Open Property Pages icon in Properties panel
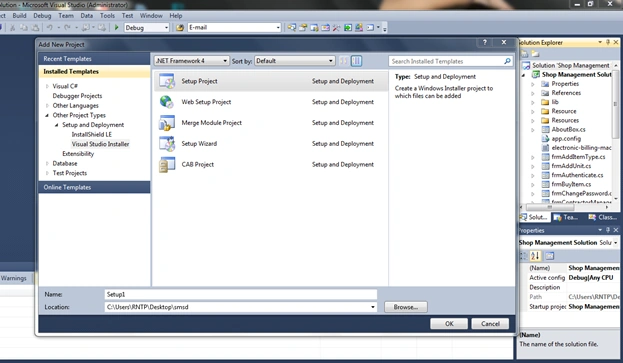The height and width of the screenshot is (363, 623). tap(549, 256)
